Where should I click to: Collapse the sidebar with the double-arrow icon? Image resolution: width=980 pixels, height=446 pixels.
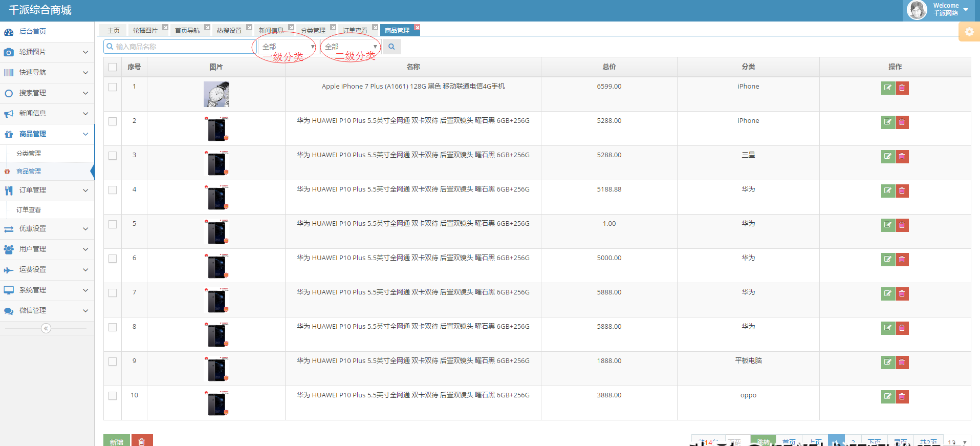coord(46,328)
